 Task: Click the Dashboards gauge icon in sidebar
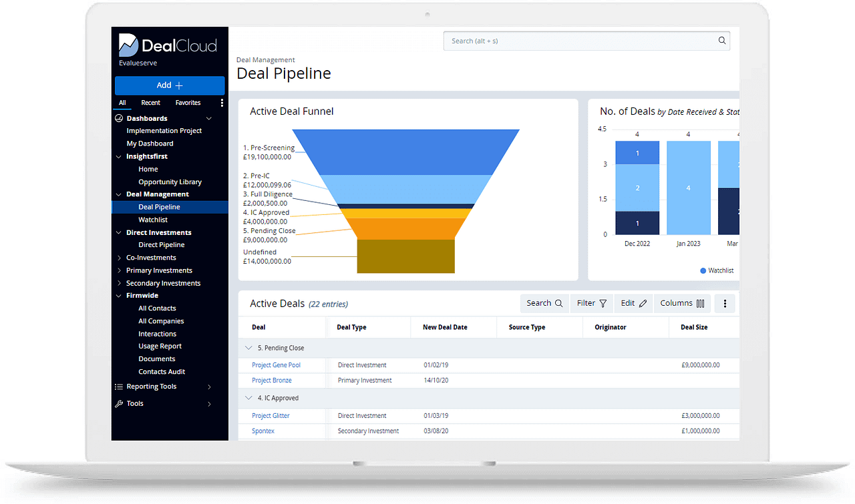click(120, 118)
